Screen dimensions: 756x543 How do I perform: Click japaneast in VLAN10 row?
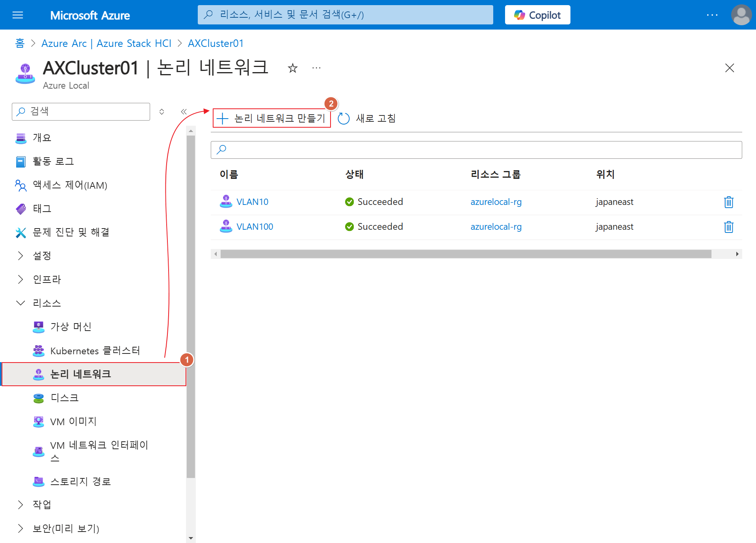click(x=615, y=202)
